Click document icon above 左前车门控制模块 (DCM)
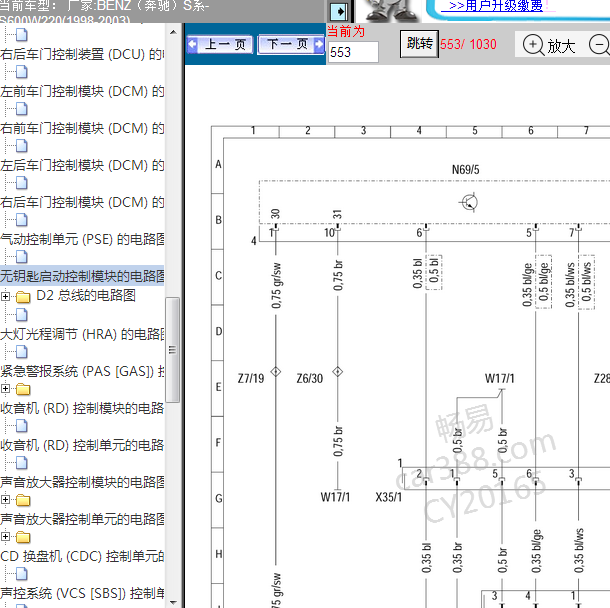This screenshot has width=610, height=608. pos(22,72)
